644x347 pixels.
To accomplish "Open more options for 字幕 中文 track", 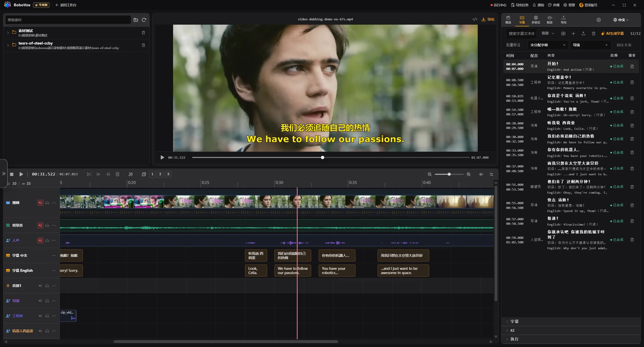I will 54,255.
